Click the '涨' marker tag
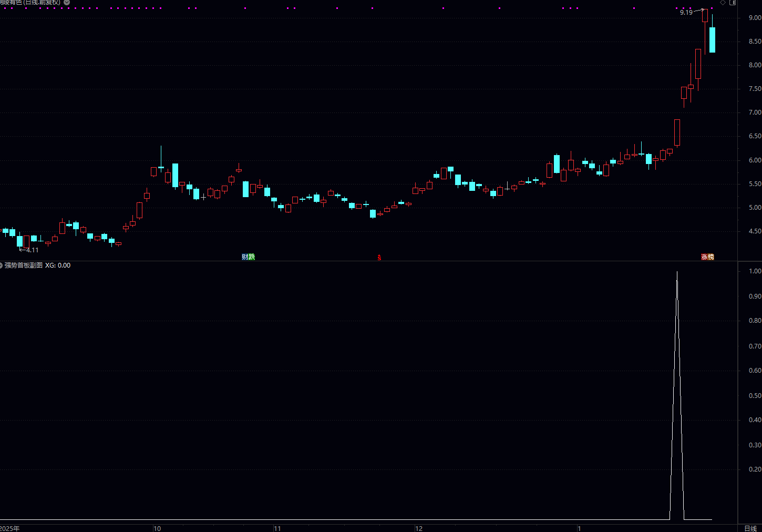Viewport: 762px width, 532px height. tap(704, 257)
